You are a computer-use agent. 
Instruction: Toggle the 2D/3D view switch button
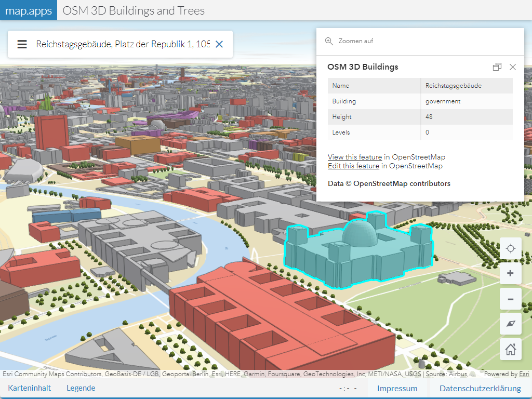pyautogui.click(x=510, y=324)
